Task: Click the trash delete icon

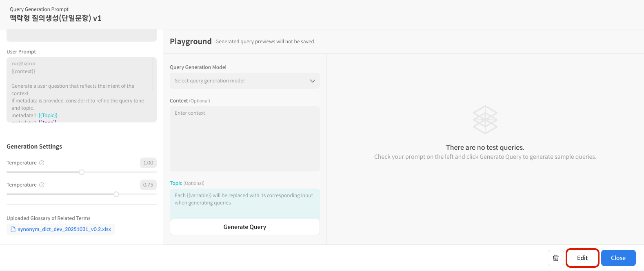Action: point(555,258)
